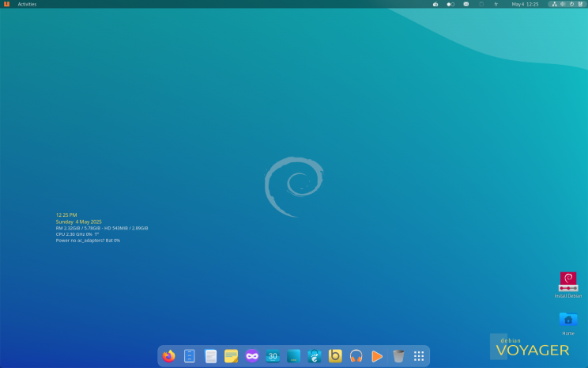Open the Activities overview
The width and height of the screenshot is (588, 368).
tap(27, 4)
